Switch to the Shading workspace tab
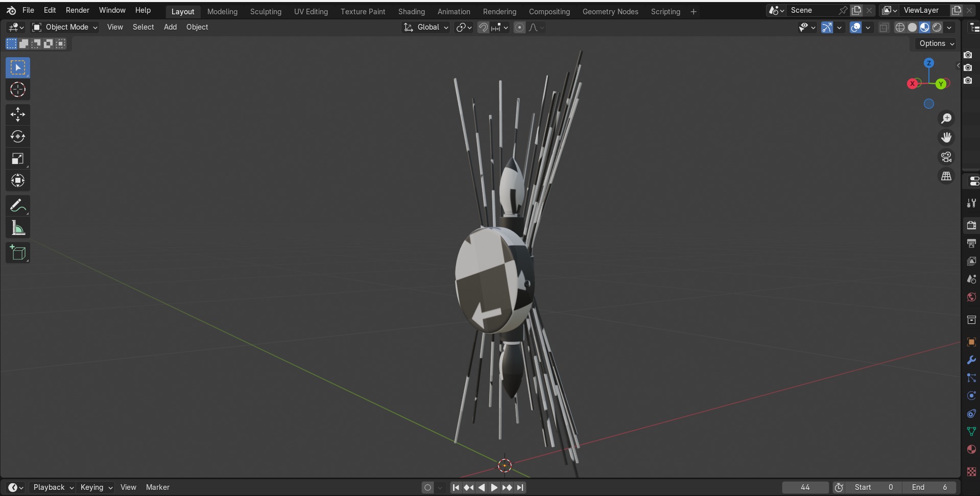980x496 pixels. (412, 11)
